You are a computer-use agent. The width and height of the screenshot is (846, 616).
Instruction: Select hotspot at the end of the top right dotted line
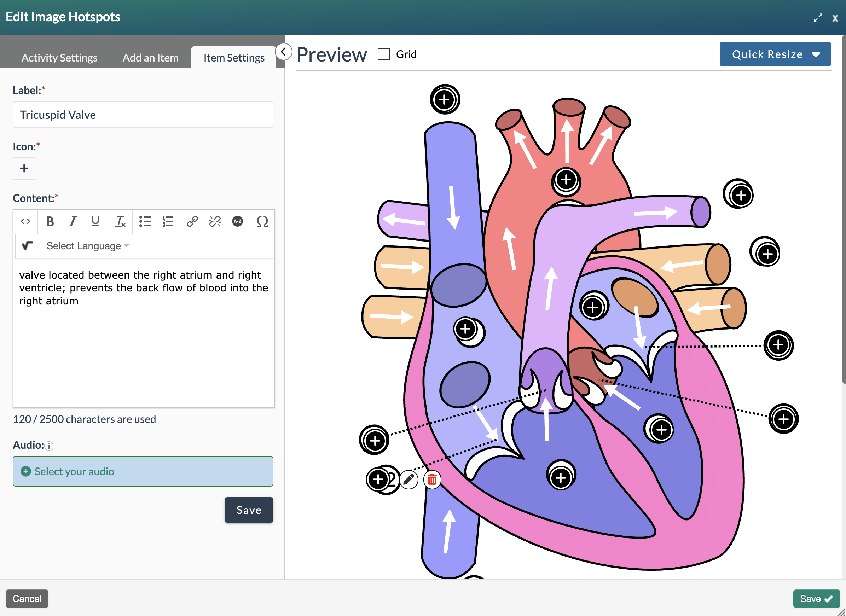click(x=778, y=345)
